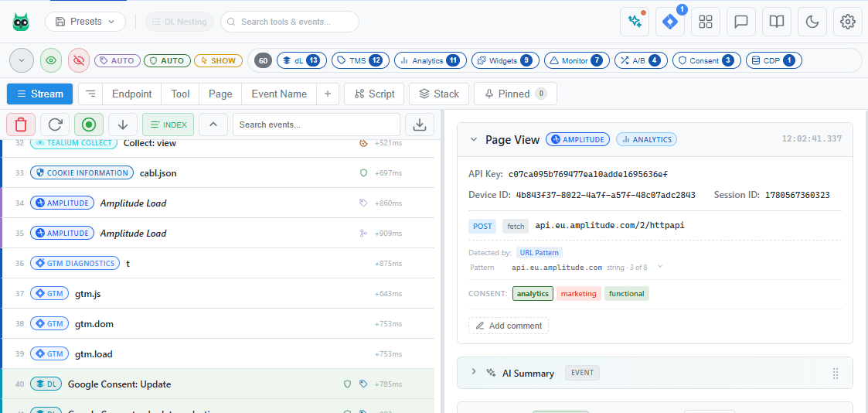Select the gtm.load event row
Image resolution: width=868 pixels, height=413 pixels.
[217, 353]
